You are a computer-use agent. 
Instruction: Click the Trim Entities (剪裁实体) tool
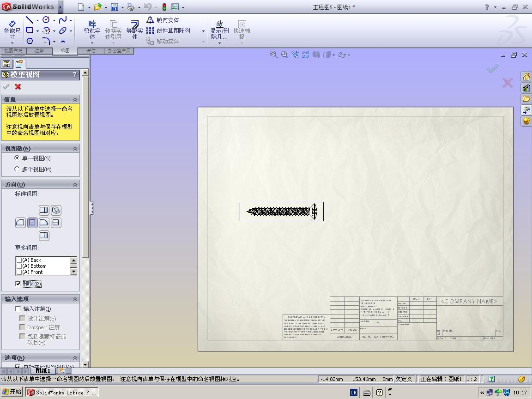[x=92, y=30]
